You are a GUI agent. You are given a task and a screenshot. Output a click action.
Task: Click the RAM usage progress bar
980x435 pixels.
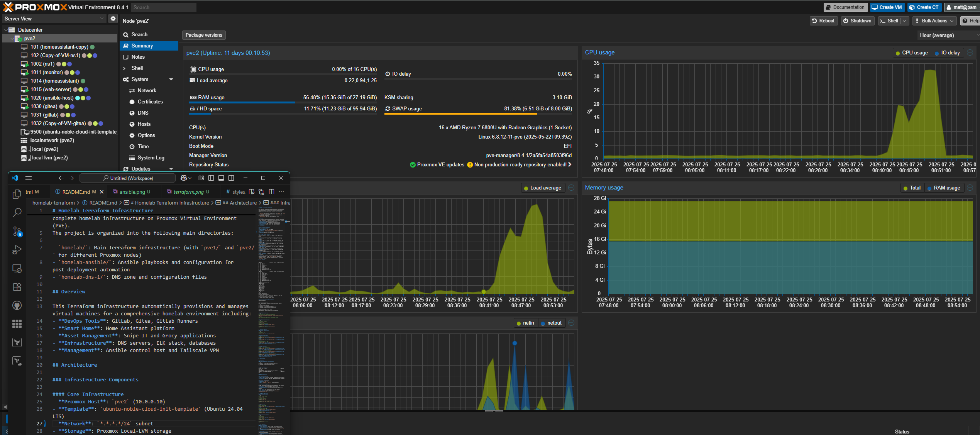(x=283, y=103)
